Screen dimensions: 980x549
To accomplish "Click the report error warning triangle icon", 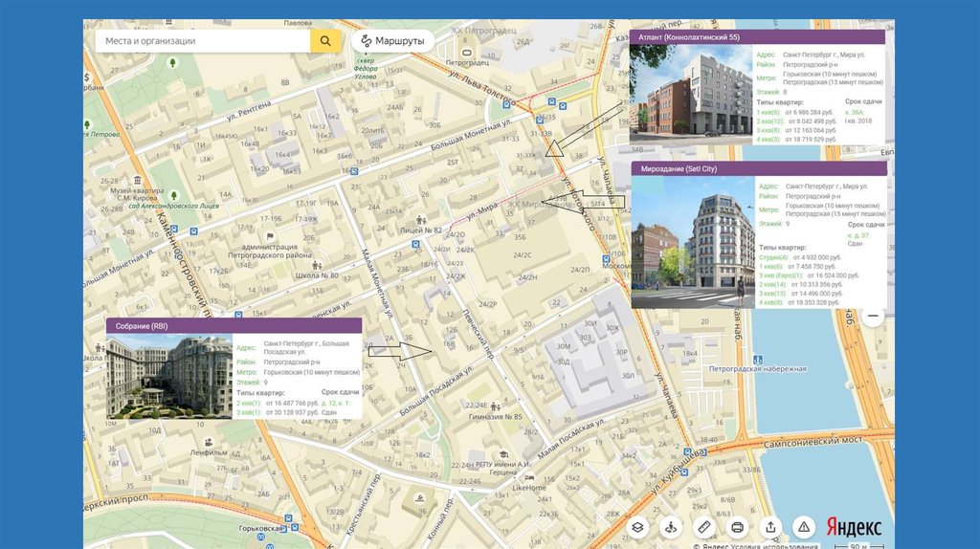I will 804,527.
